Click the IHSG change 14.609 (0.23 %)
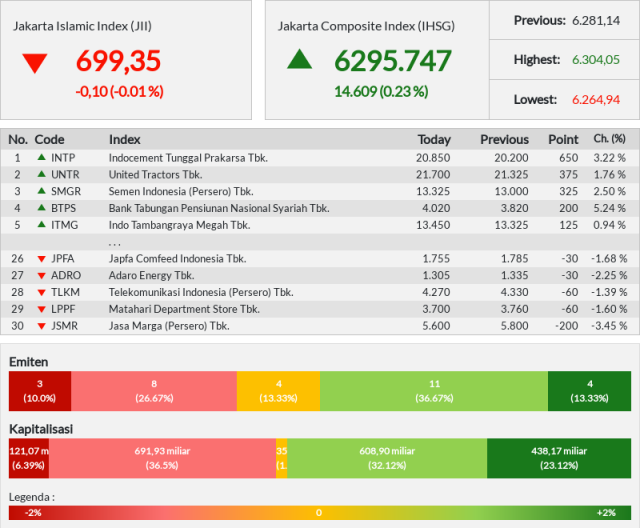640x528 pixels. click(x=381, y=91)
